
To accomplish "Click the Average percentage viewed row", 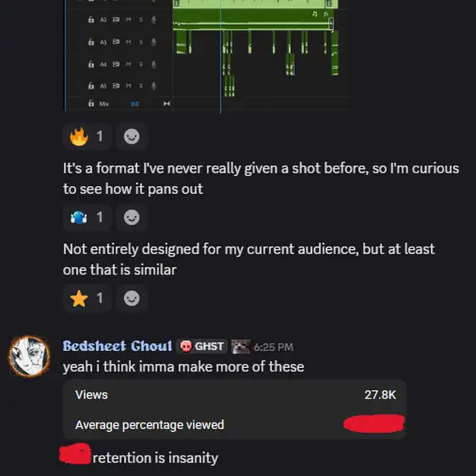I will [x=235, y=425].
